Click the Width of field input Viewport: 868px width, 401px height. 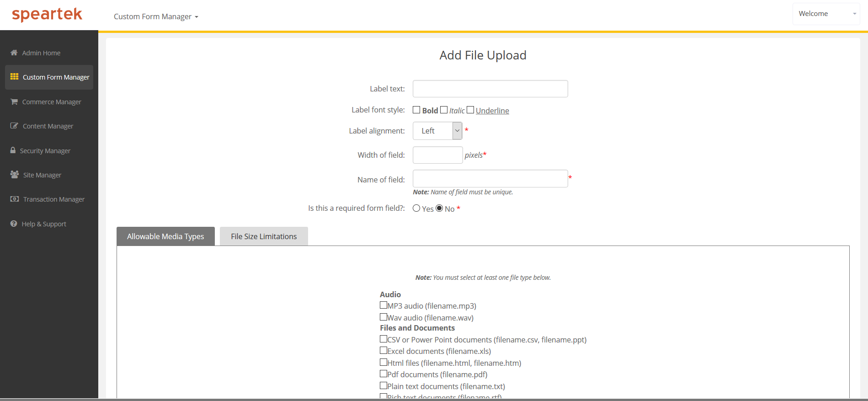click(x=437, y=155)
